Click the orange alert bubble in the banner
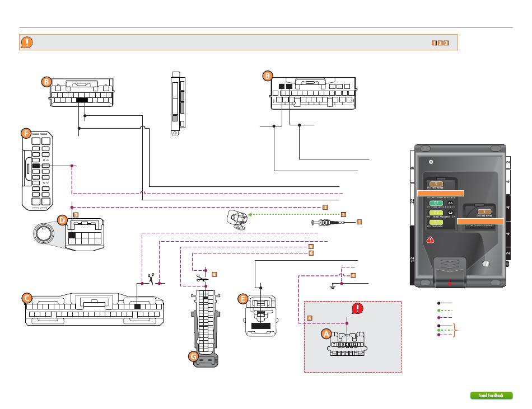 pos(27,43)
